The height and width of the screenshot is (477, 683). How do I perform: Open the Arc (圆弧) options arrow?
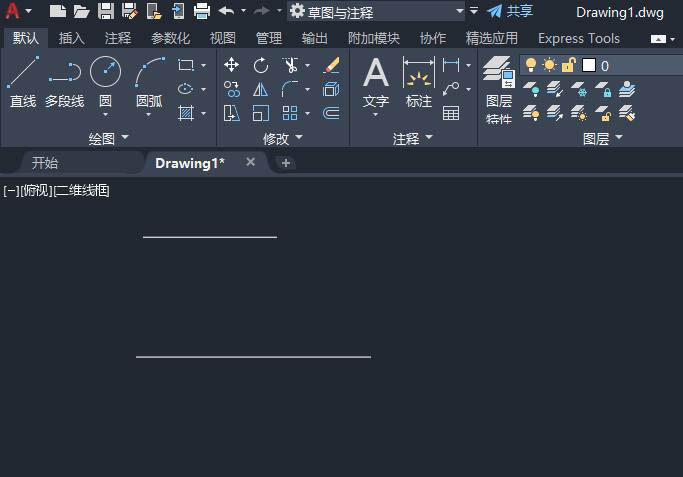point(149,115)
